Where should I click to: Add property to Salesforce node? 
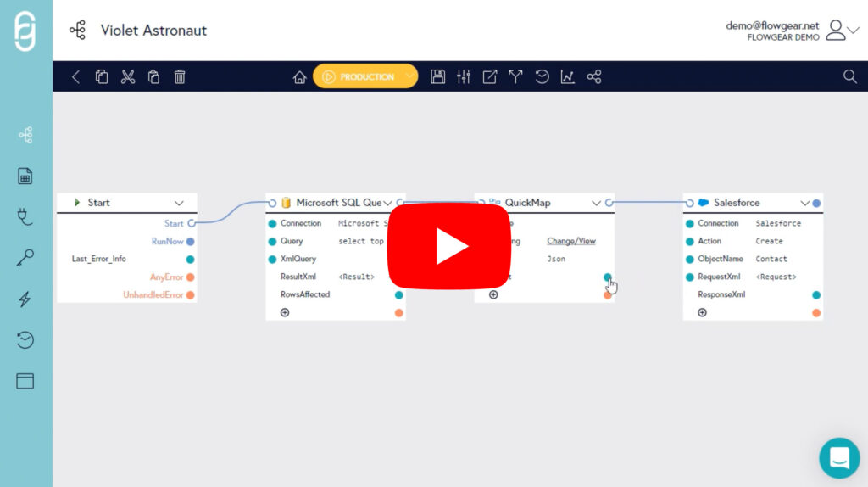(x=702, y=312)
